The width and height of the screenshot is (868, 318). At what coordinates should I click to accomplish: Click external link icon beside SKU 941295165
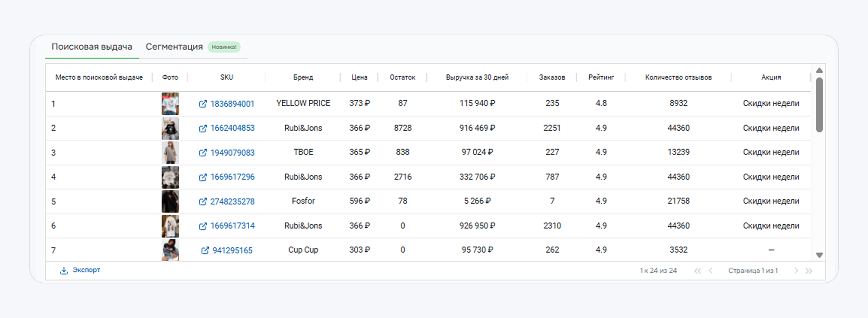[205, 250]
